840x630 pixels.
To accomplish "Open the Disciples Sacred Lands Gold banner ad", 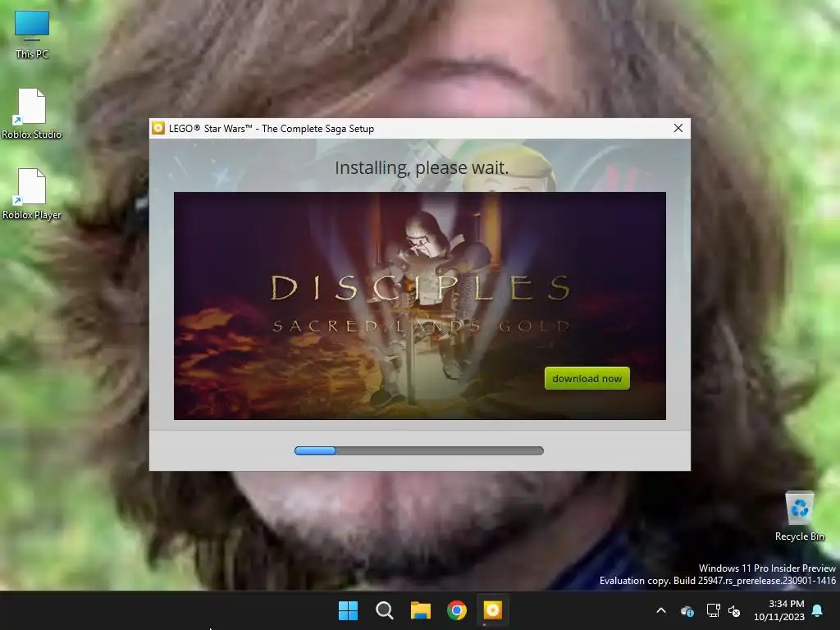I will click(x=419, y=305).
